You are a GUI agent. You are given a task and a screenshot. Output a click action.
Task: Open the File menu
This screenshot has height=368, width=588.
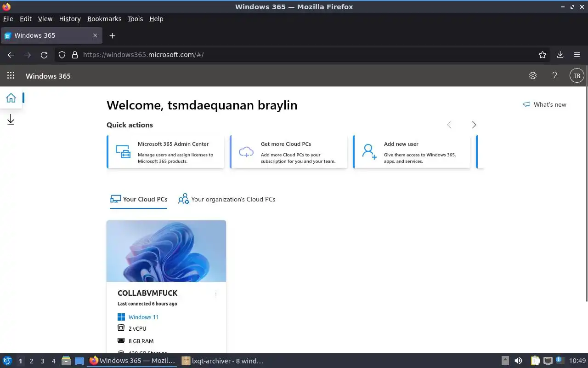8,19
